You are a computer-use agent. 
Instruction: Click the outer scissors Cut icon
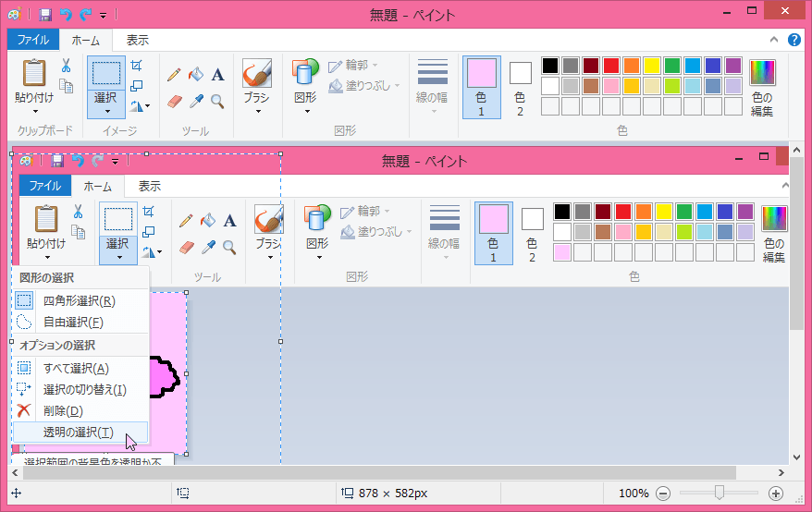point(66,66)
